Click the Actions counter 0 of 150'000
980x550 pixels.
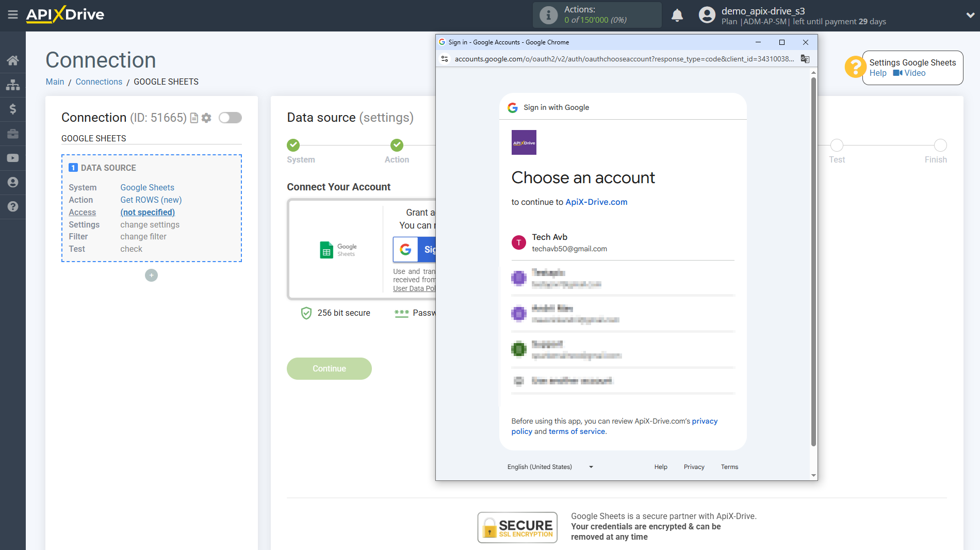click(596, 20)
